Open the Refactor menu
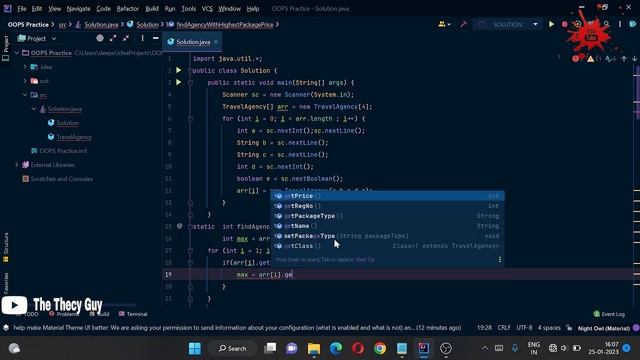The width and height of the screenshot is (640, 360). point(128,9)
